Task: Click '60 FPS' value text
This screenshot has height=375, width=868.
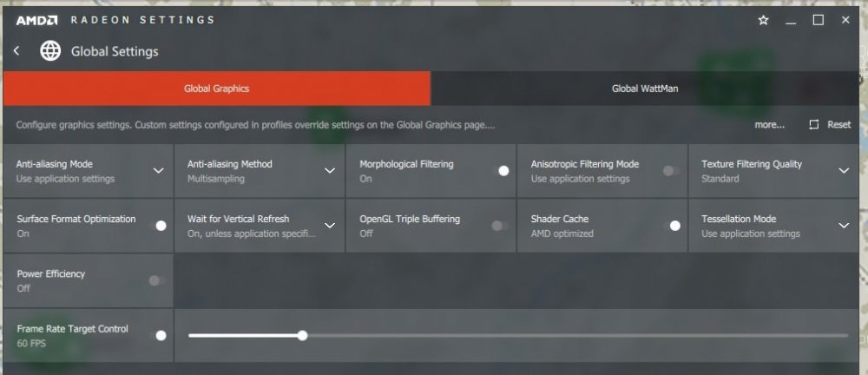Action: (x=31, y=344)
